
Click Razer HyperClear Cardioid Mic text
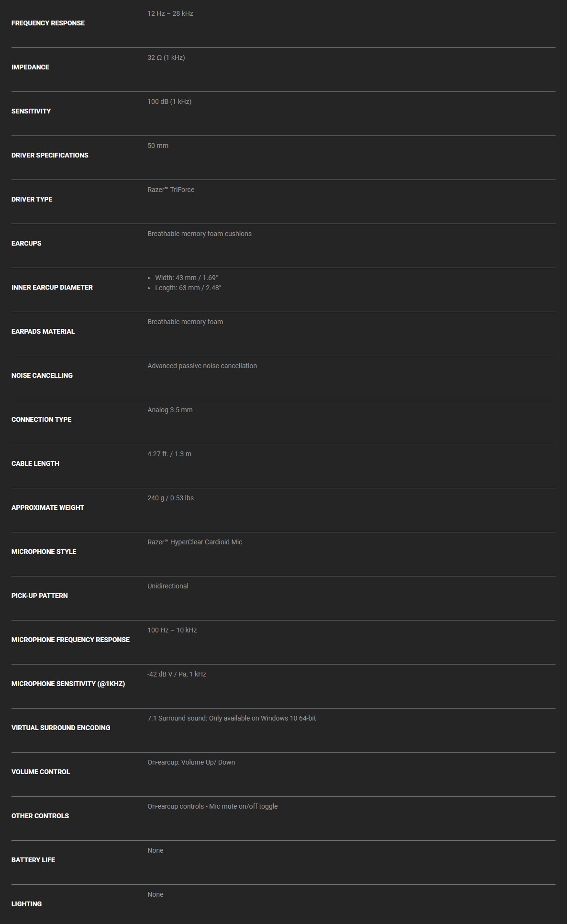195,542
